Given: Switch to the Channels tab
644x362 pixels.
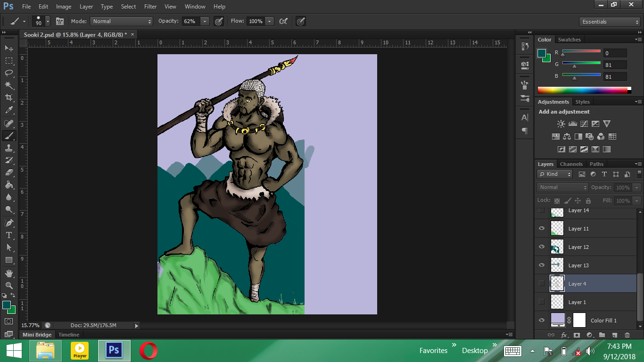Looking at the screenshot, I should [571, 164].
